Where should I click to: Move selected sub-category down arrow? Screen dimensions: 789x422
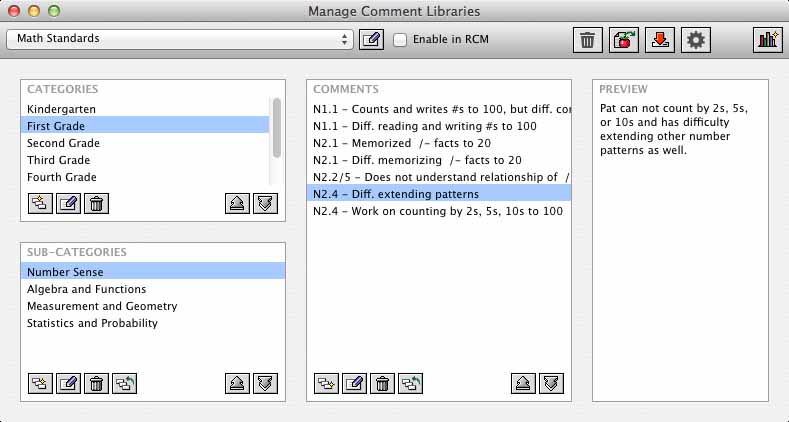click(265, 384)
